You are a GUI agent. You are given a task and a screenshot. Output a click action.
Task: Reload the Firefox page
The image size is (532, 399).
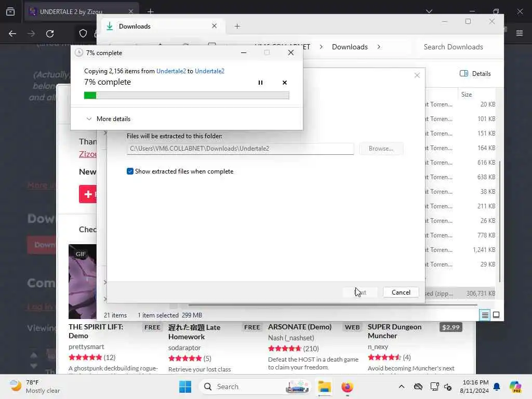pyautogui.click(x=50, y=33)
